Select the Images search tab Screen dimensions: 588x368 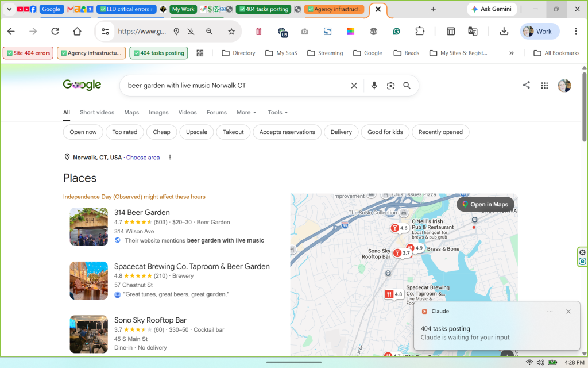click(158, 112)
